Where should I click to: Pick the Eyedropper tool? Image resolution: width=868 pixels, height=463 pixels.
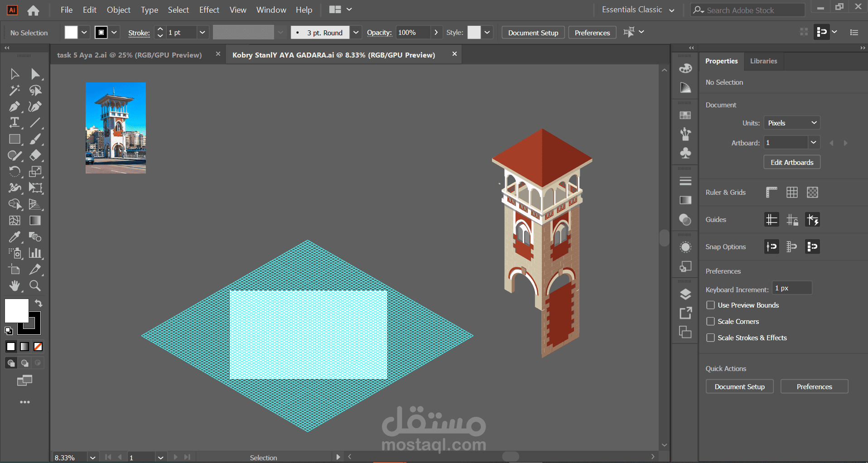coord(14,237)
